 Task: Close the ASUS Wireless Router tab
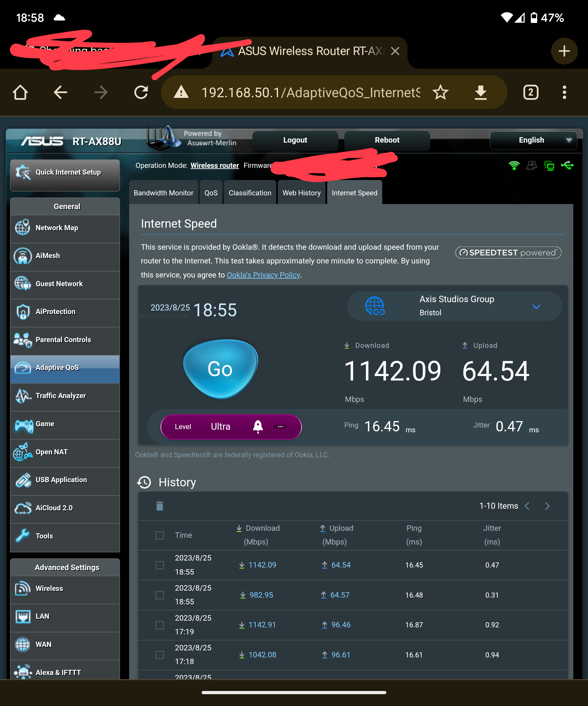[x=395, y=51]
